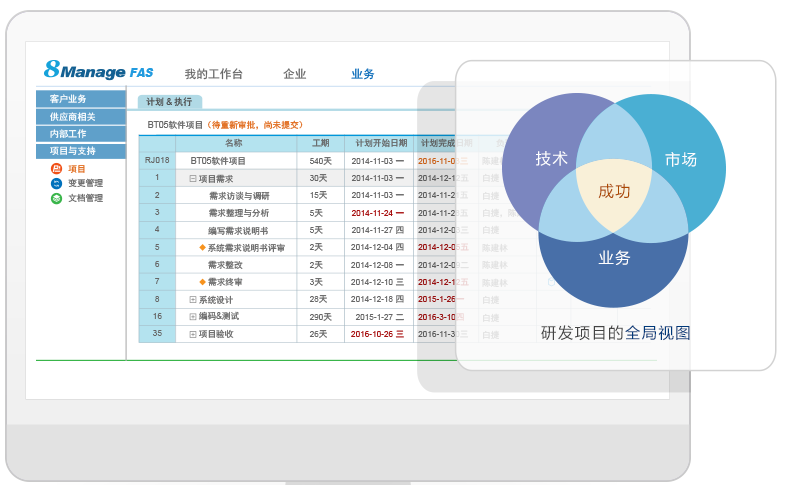Expand the 系统设计 tree node
785x485 pixels.
(x=193, y=299)
